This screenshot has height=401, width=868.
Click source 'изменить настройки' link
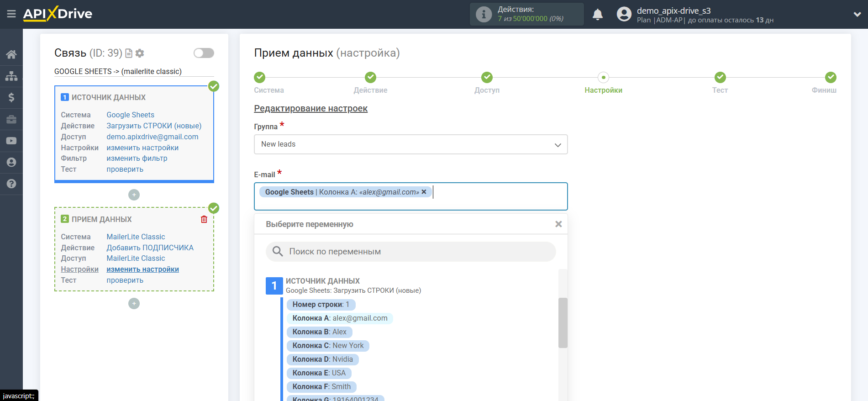pos(142,148)
